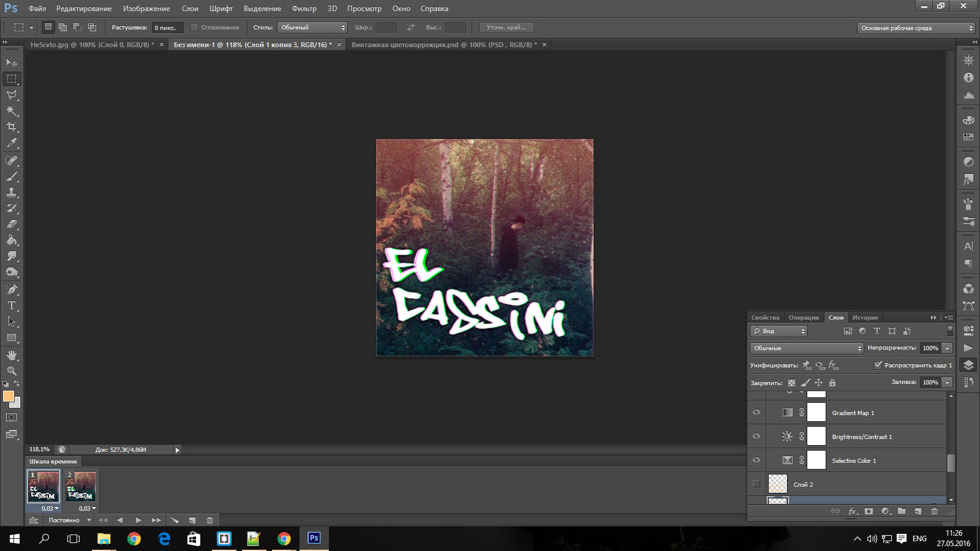Open the Постоянно looping options dropdown
This screenshot has width=980, height=551.
[69, 520]
